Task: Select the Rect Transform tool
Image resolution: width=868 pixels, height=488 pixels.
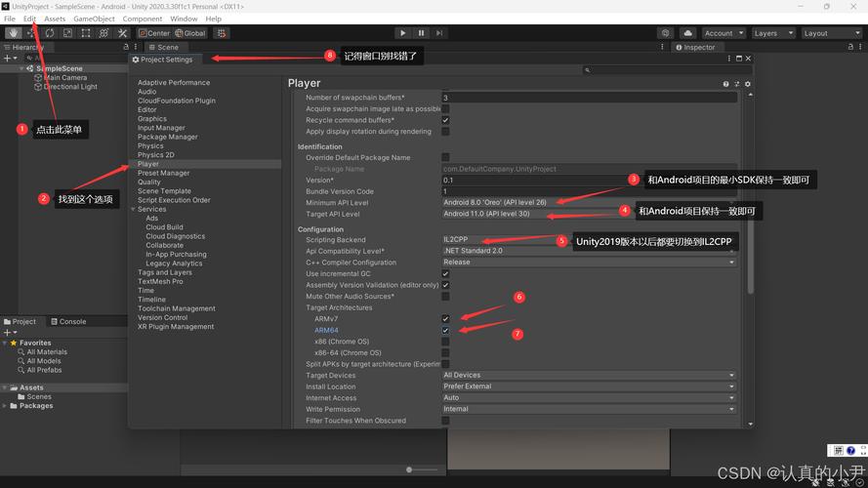Action: 86,33
